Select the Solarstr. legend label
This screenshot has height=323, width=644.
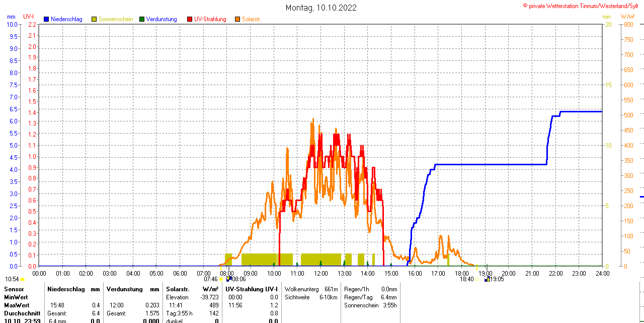[252, 19]
